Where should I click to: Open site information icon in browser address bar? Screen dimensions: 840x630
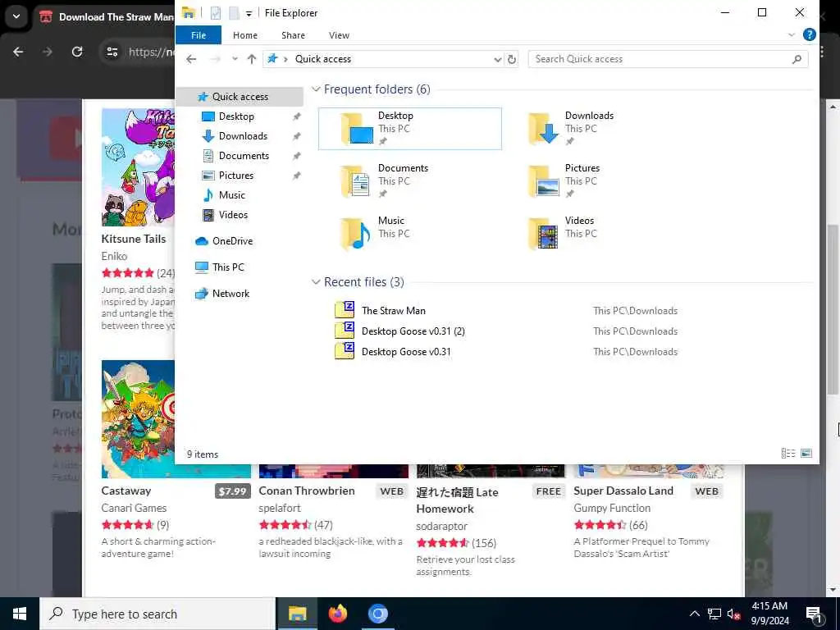[112, 52]
